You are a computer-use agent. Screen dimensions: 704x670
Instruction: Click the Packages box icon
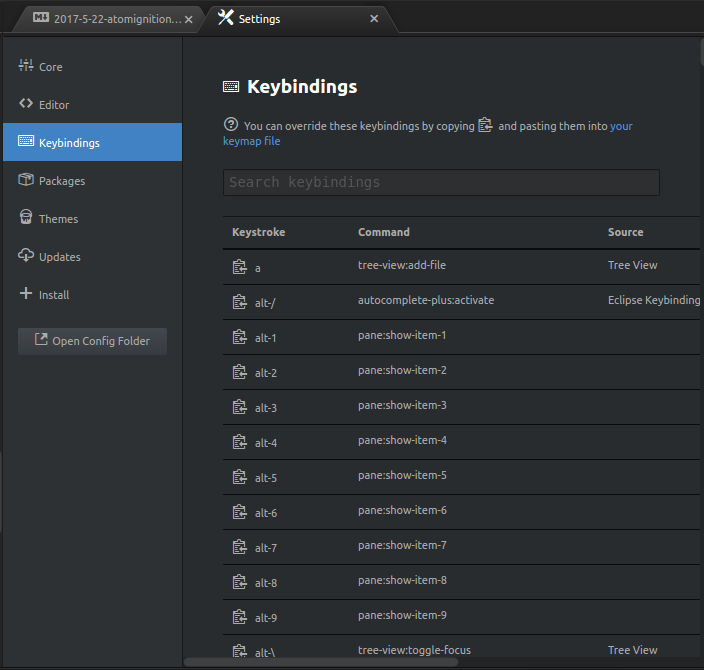(26, 180)
